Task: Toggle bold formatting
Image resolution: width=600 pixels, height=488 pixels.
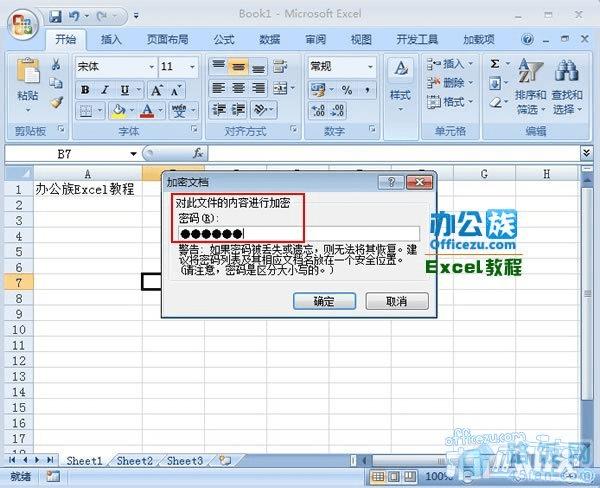Action: pos(85,90)
